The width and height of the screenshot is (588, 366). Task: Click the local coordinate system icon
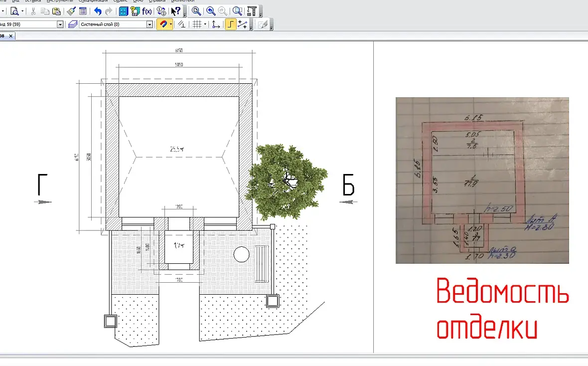[x=216, y=24]
